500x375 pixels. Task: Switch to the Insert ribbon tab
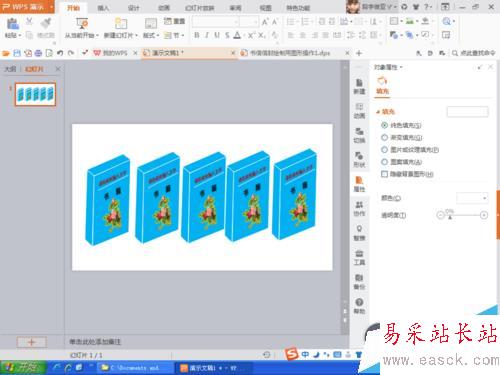click(x=103, y=8)
